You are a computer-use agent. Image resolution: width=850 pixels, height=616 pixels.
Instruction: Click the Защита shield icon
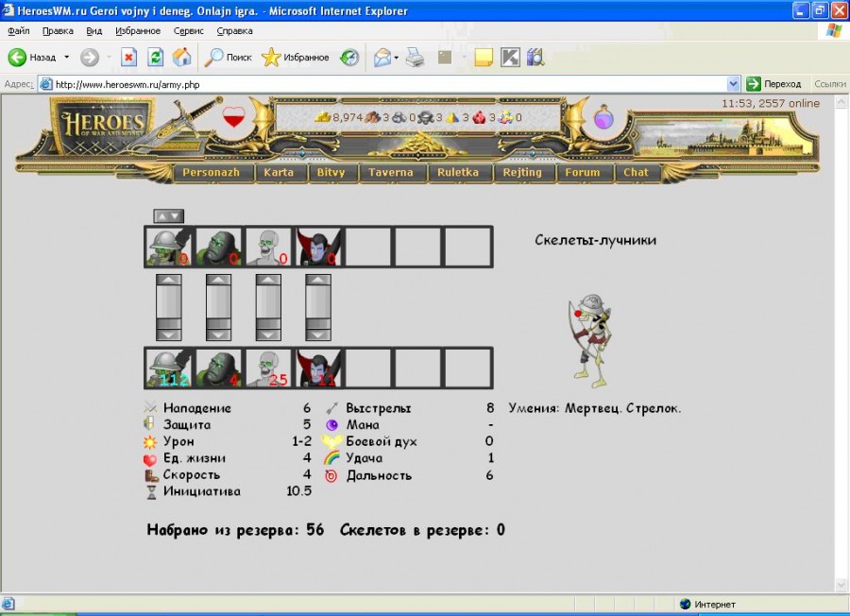(x=149, y=424)
